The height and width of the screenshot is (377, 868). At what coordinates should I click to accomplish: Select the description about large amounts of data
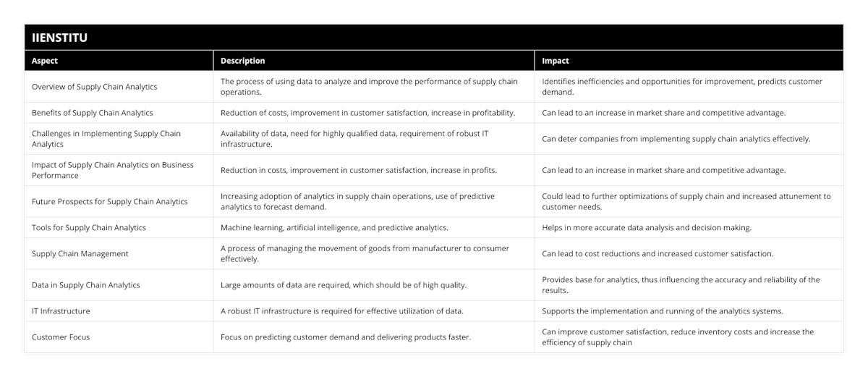[x=344, y=285]
